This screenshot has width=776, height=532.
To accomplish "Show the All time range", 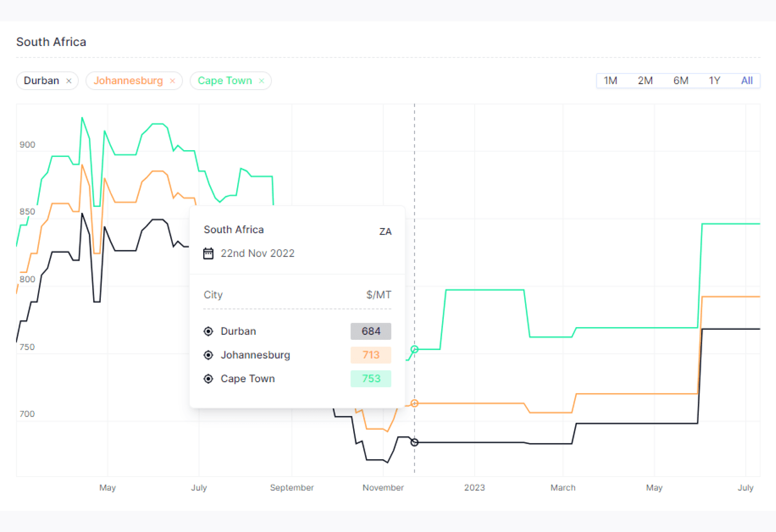I will point(747,80).
